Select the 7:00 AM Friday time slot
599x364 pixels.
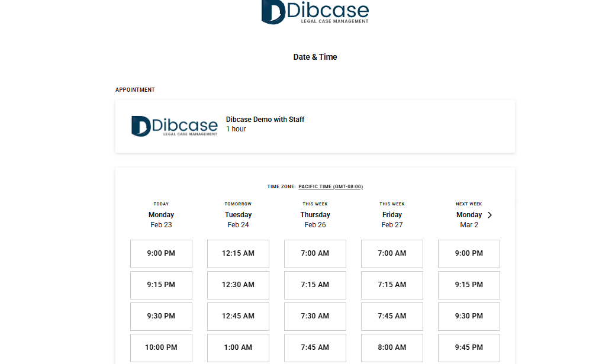click(x=392, y=253)
